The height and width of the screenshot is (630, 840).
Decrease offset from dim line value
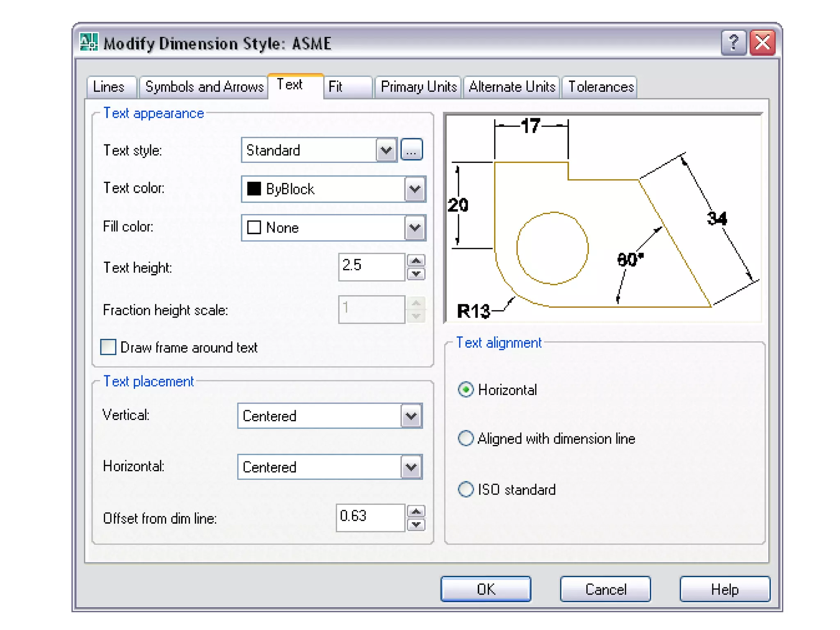pyautogui.click(x=416, y=525)
